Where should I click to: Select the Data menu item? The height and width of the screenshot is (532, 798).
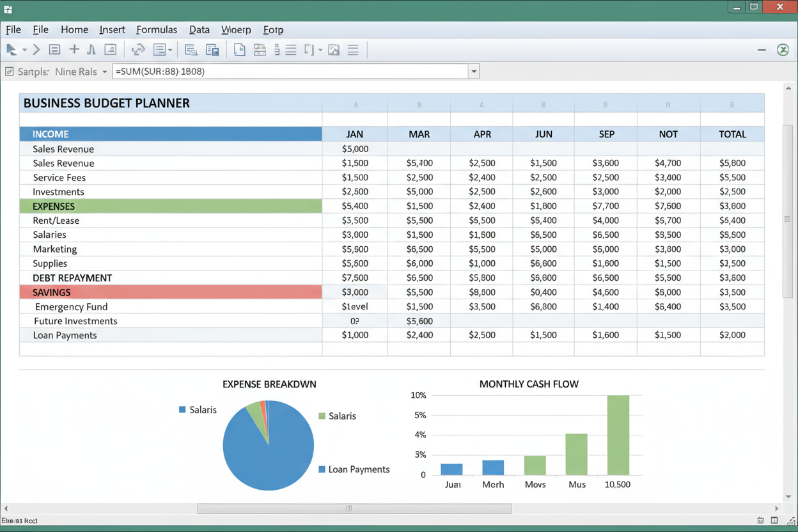(x=199, y=29)
